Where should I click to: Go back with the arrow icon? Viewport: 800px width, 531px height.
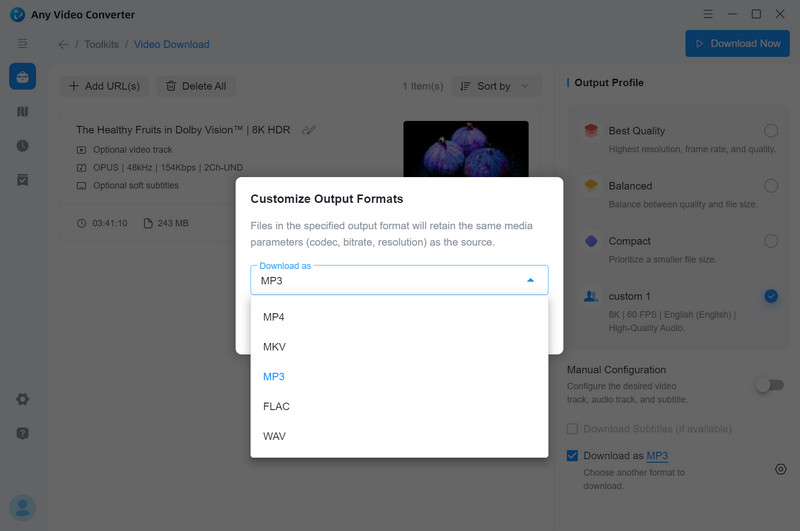(63, 44)
